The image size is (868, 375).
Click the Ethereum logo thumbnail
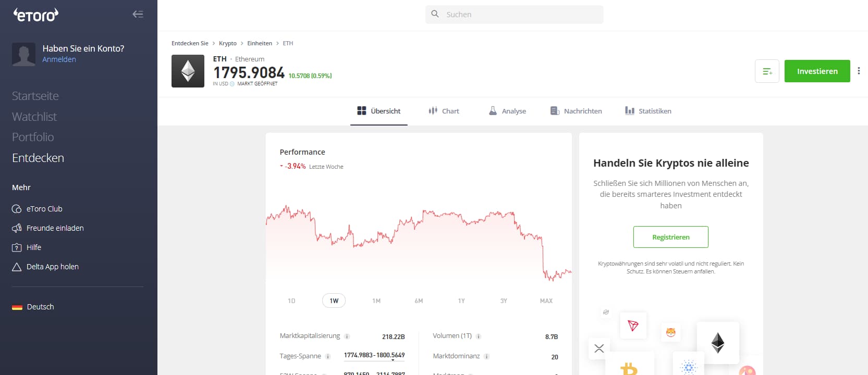pyautogui.click(x=188, y=71)
